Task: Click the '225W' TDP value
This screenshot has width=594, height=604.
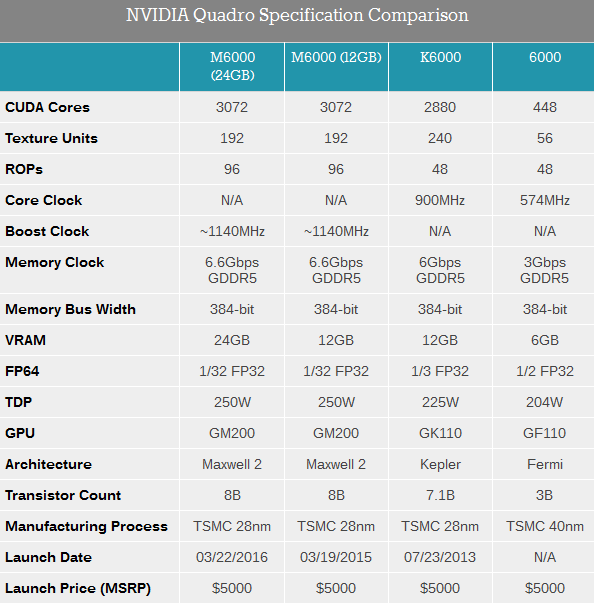Action: (440, 402)
